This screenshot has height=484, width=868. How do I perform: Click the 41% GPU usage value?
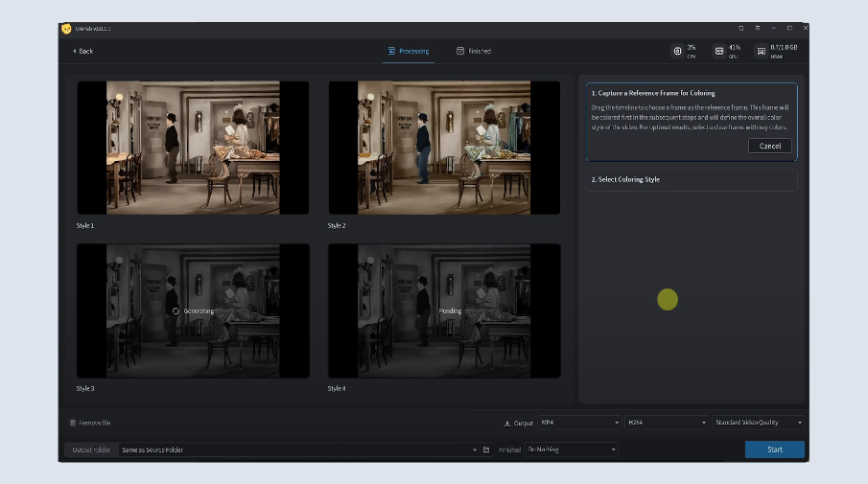pyautogui.click(x=734, y=48)
